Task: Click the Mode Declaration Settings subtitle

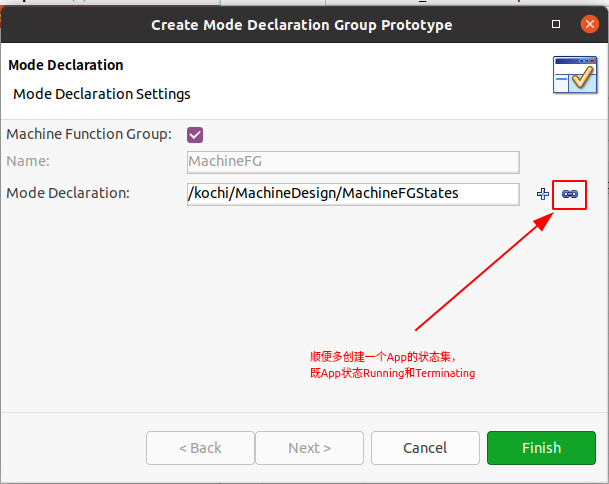Action: point(102,94)
